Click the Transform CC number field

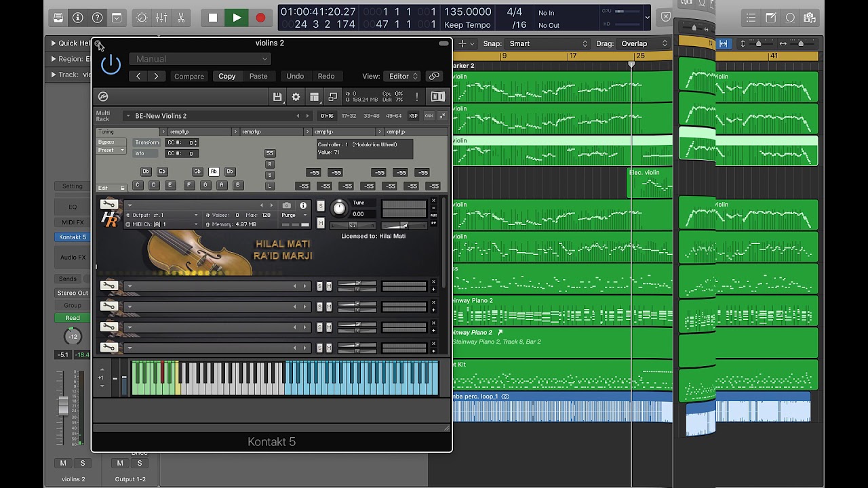coord(182,142)
